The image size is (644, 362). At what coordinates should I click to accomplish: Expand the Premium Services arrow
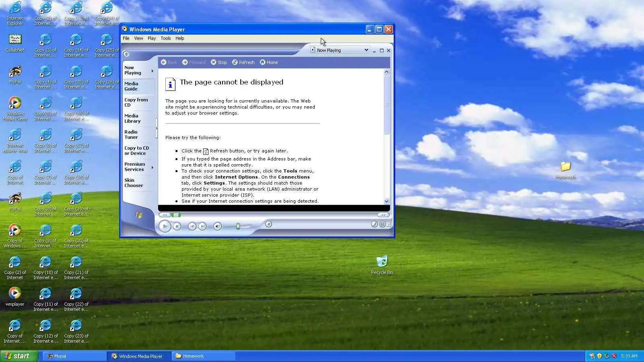[152, 167]
